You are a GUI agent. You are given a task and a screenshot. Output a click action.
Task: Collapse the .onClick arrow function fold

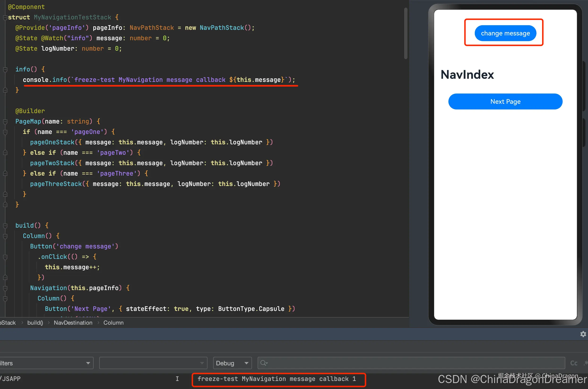tap(5, 257)
